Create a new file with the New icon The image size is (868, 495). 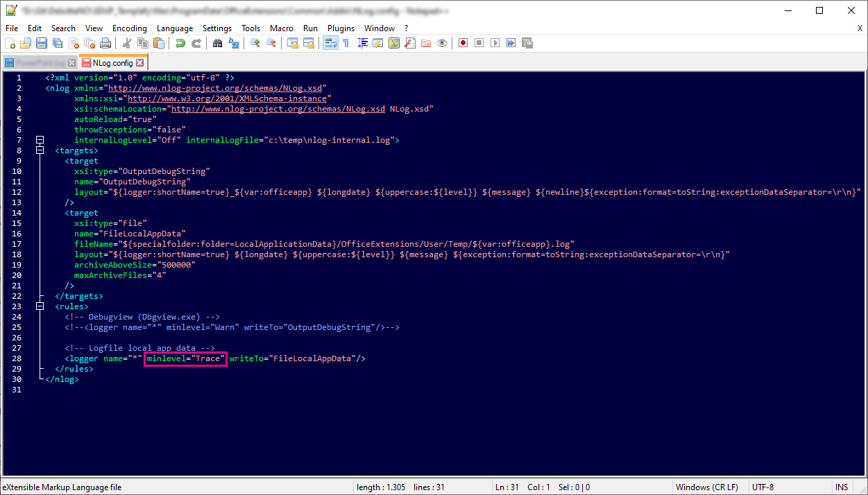(x=10, y=43)
